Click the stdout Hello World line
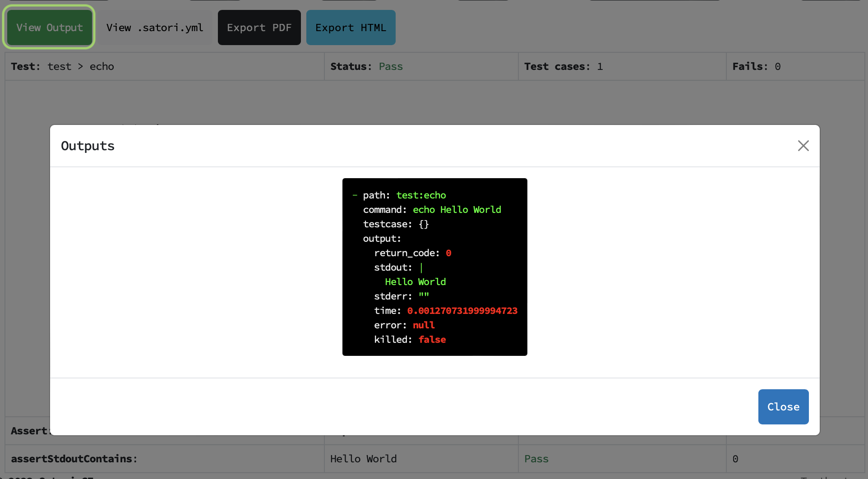Viewport: 868px width, 479px height. (x=415, y=282)
